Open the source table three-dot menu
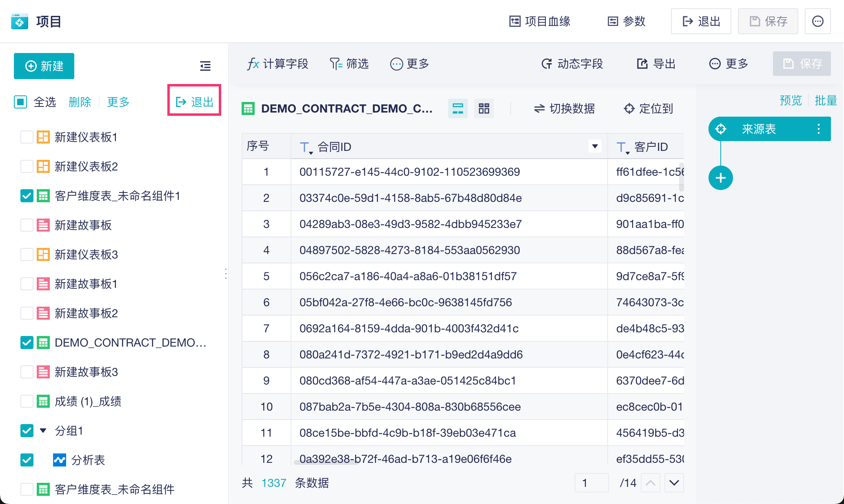 click(x=818, y=129)
